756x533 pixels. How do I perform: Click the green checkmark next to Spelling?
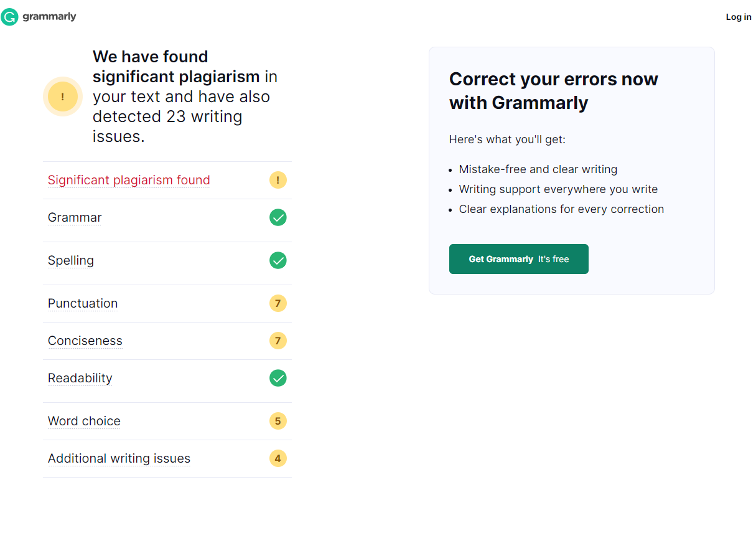278,260
